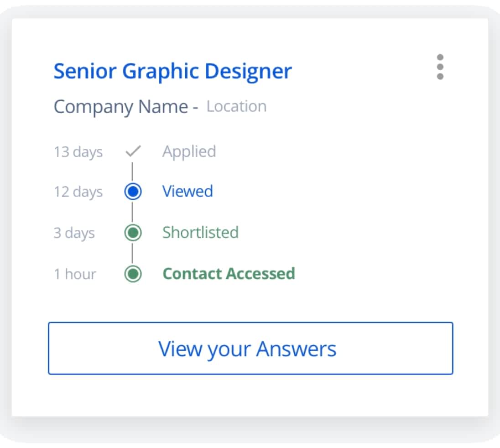
Task: Click the timeline line between Viewed and Shortlisted
Action: (132, 212)
